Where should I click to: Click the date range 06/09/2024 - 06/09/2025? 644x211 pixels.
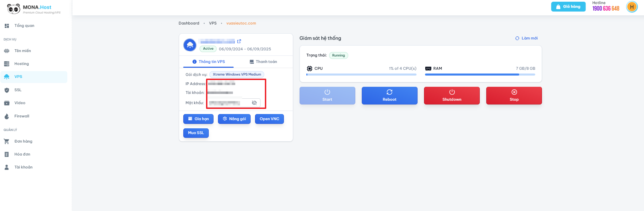pyautogui.click(x=245, y=49)
